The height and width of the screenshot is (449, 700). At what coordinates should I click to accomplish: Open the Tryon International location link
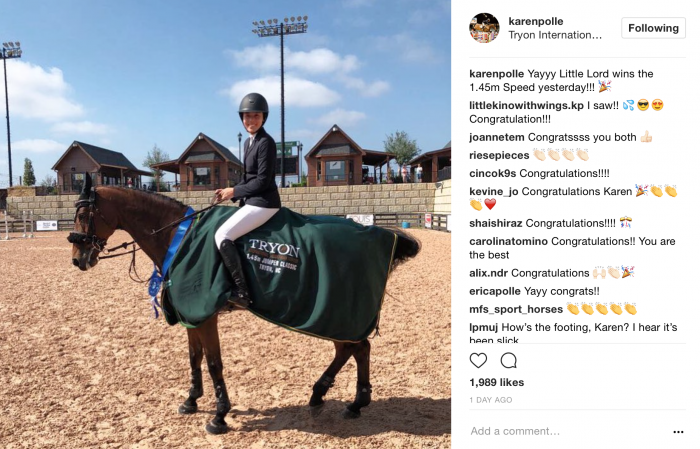pyautogui.click(x=555, y=35)
